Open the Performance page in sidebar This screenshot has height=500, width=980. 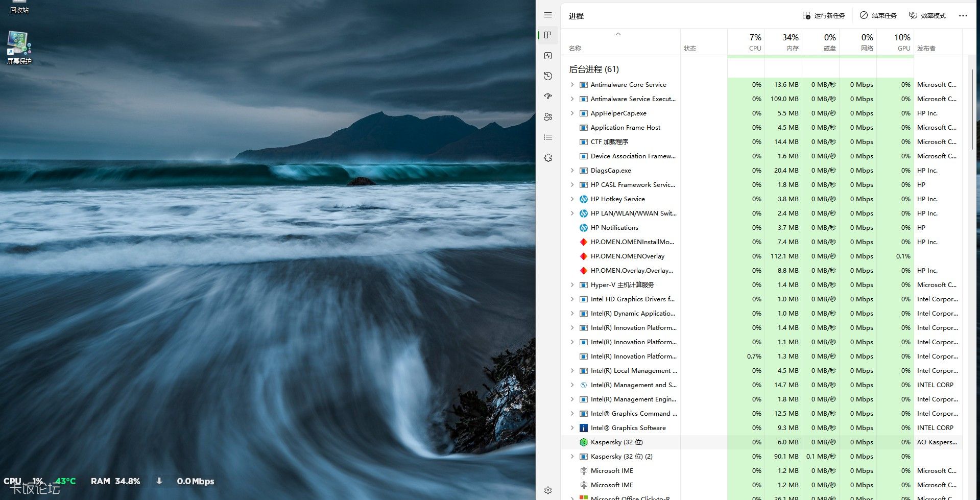coord(548,56)
